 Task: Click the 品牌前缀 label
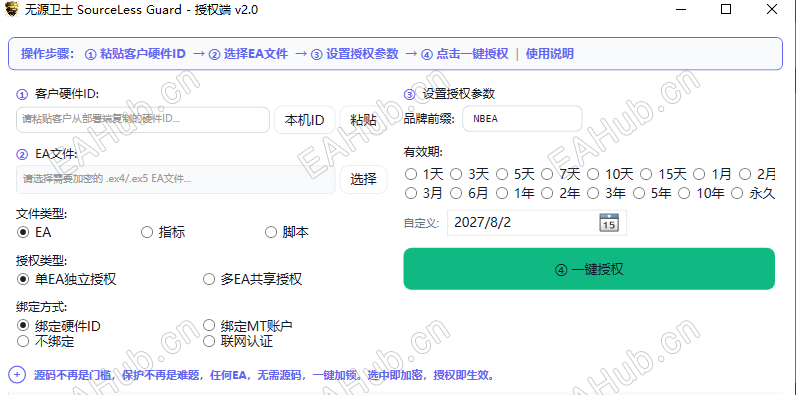429,119
